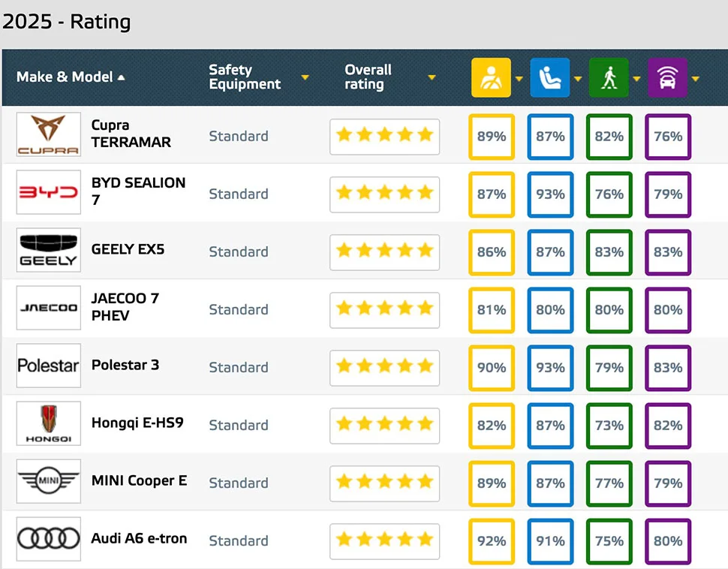The image size is (728, 569).
Task: Click JAECOO 7 PHEV's purple 80% safety assist score
Action: (668, 310)
